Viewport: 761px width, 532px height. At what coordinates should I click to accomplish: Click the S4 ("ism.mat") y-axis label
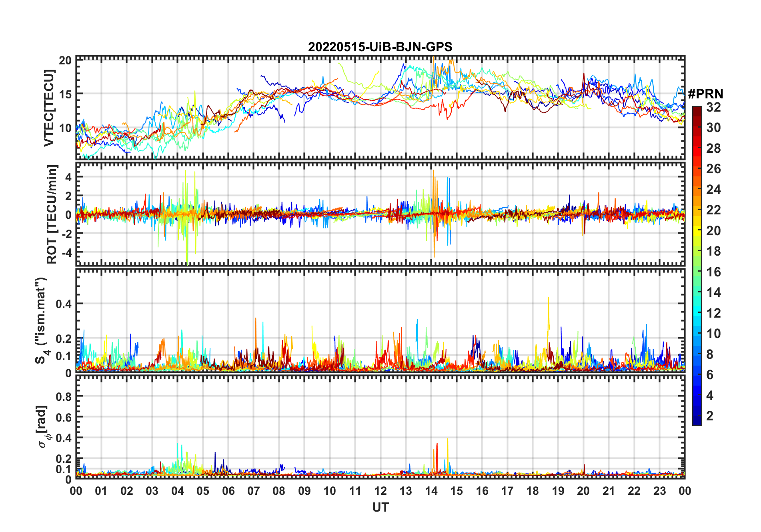tap(42, 320)
